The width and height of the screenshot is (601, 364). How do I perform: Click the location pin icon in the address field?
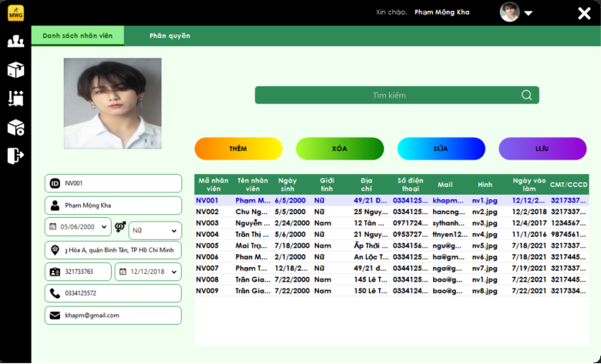click(55, 250)
